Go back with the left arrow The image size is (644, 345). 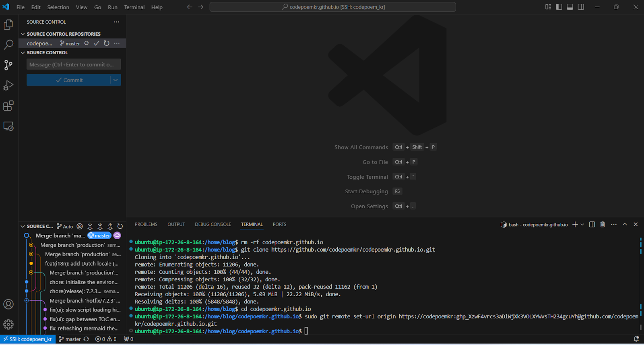[190, 7]
